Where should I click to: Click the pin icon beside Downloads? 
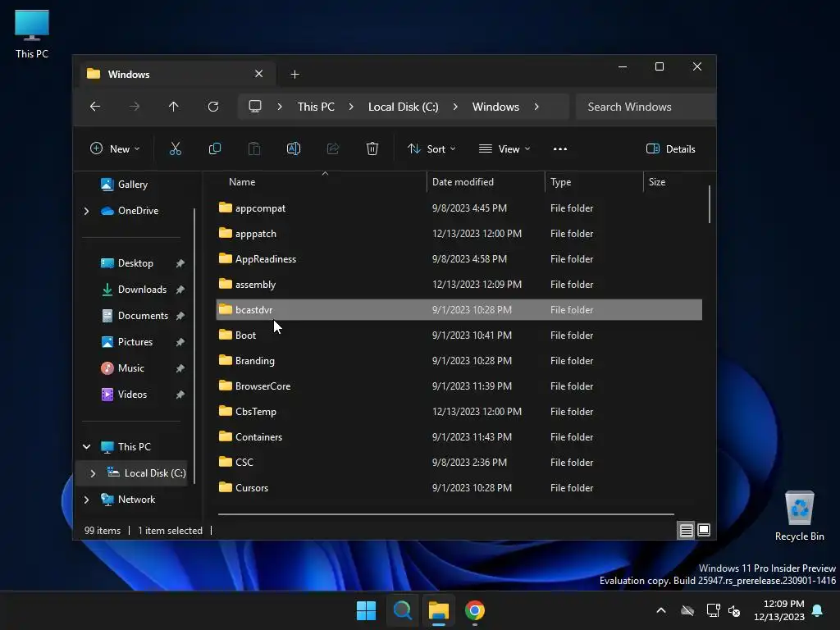[x=180, y=290]
